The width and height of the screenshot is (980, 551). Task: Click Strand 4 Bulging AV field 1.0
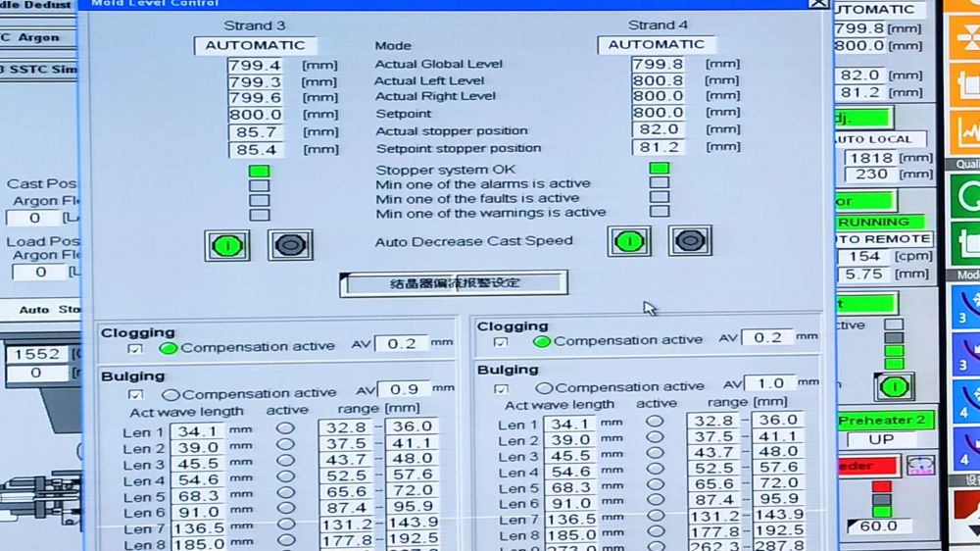(x=769, y=382)
